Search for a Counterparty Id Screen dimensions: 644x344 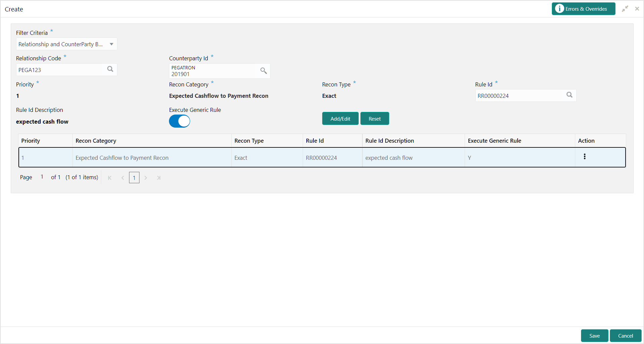tap(264, 71)
